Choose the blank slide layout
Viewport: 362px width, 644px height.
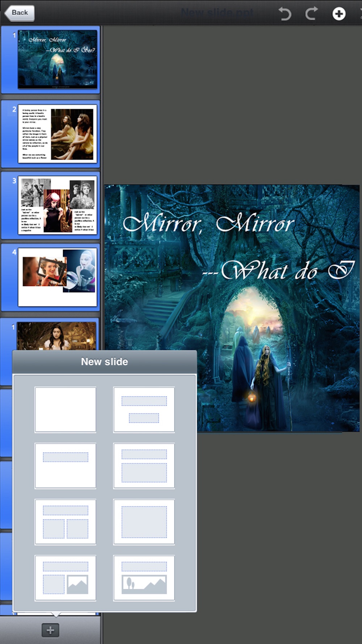[x=66, y=410]
